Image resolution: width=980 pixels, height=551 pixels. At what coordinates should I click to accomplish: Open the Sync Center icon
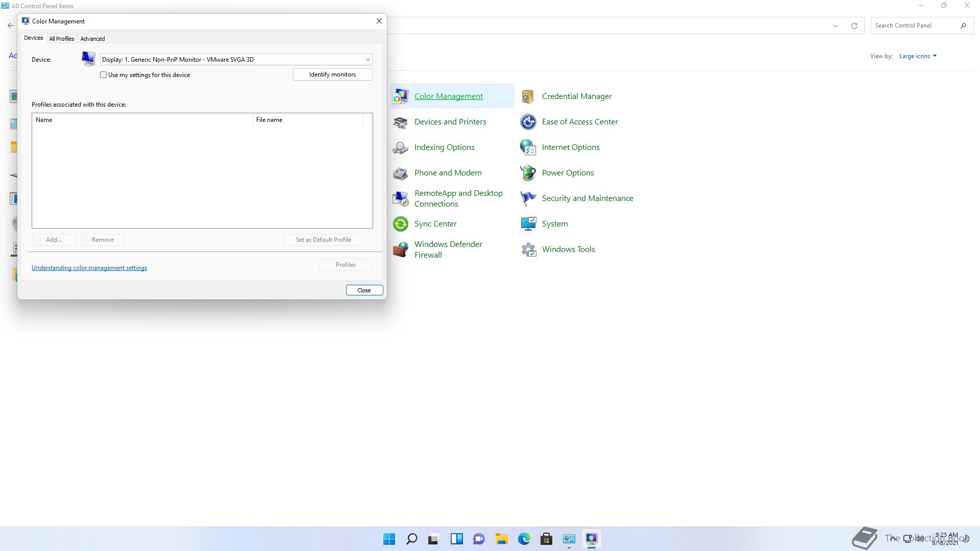point(401,224)
